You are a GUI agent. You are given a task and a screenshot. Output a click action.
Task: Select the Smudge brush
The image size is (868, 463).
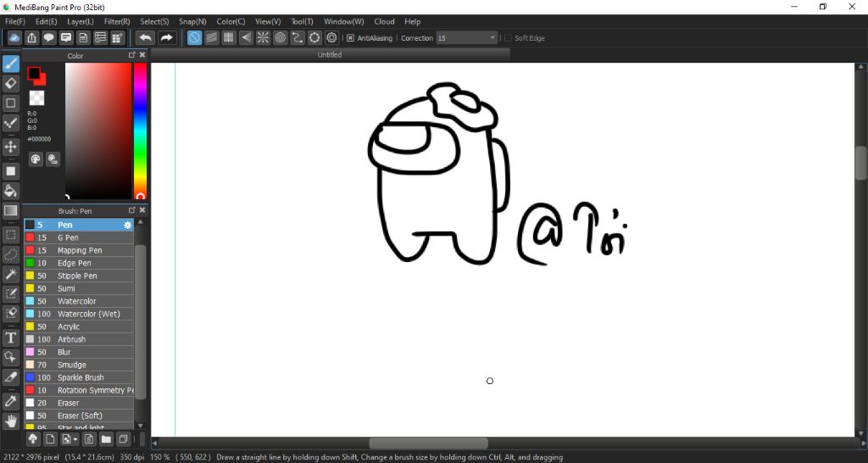pyautogui.click(x=79, y=365)
